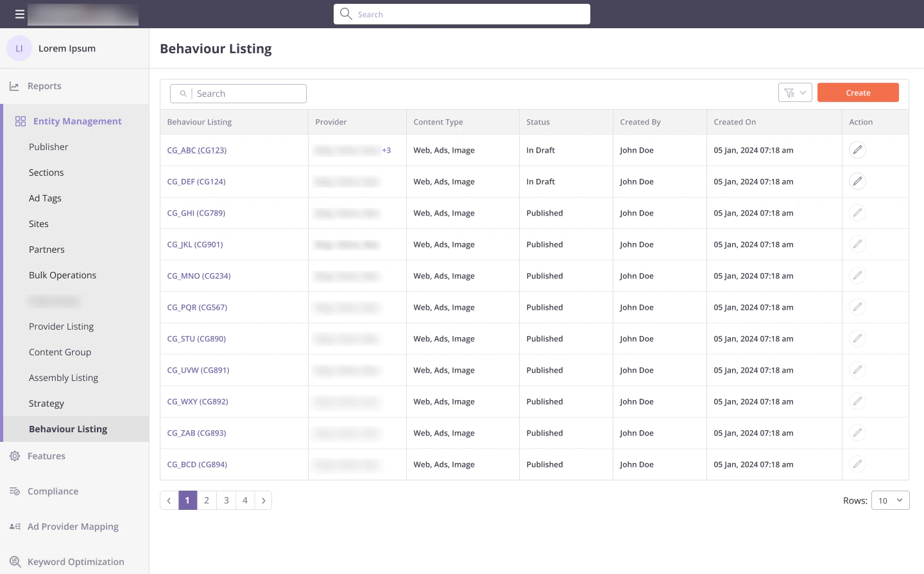Click the edit pencil for CG_DEF (CG124)
The image size is (924, 574).
click(857, 181)
